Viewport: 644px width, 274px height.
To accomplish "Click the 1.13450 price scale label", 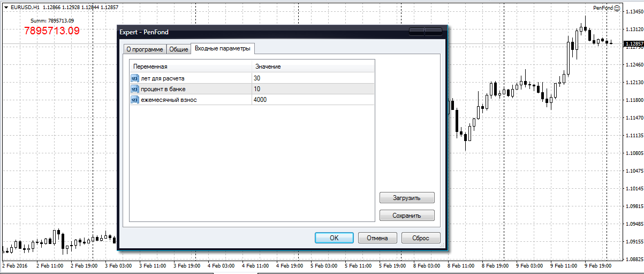I will coord(634,12).
